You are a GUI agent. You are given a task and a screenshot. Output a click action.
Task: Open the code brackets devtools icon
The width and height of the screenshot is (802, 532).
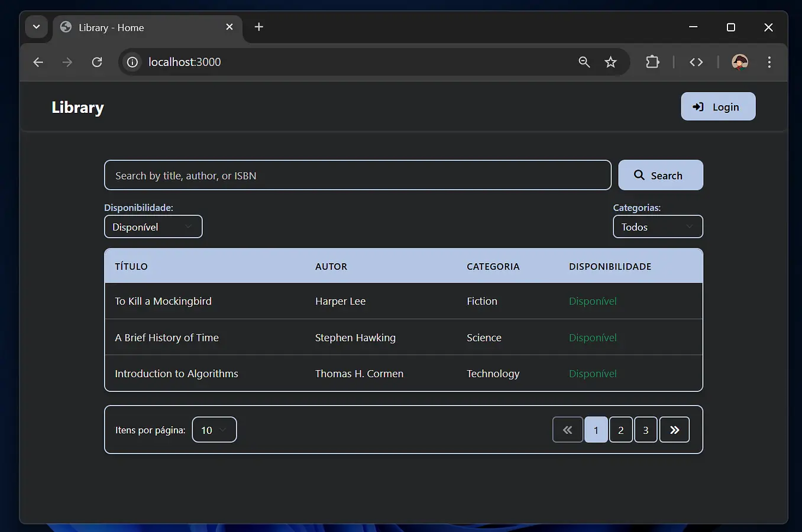(696, 62)
